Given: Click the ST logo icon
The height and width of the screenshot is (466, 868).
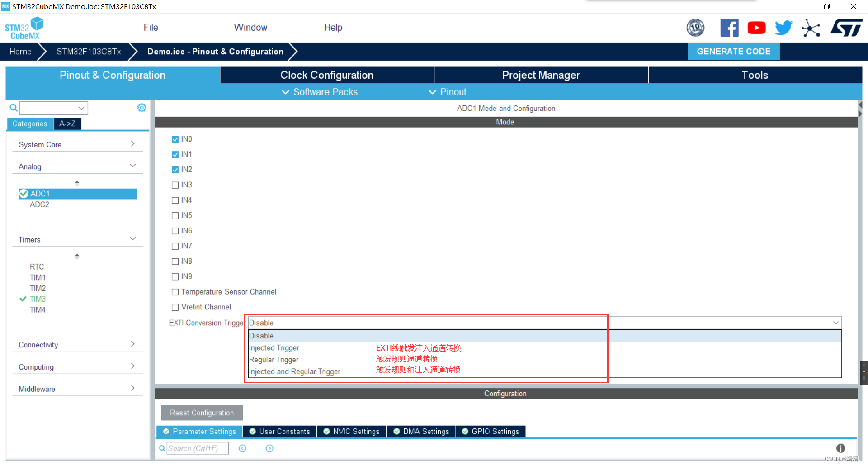Looking at the screenshot, I should point(846,28).
